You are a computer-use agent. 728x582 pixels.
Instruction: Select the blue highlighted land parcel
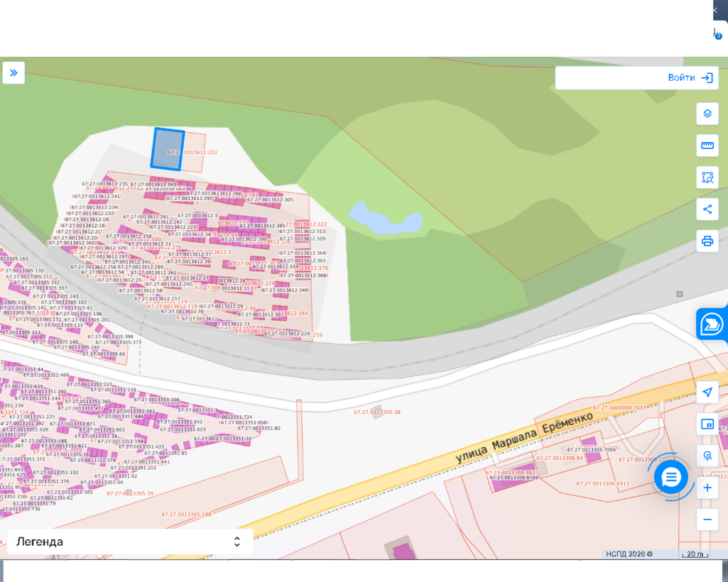pyautogui.click(x=168, y=150)
